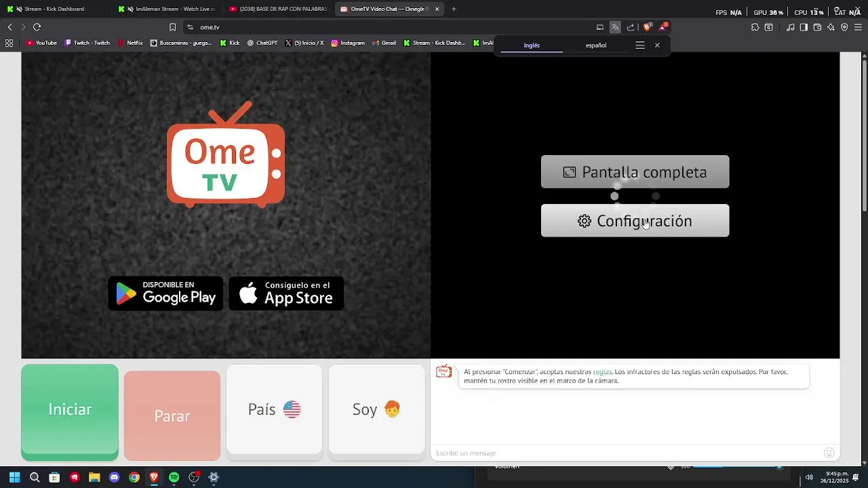Open Brave wallet icon
Viewport: 868px width, 488px height.
coord(817,27)
